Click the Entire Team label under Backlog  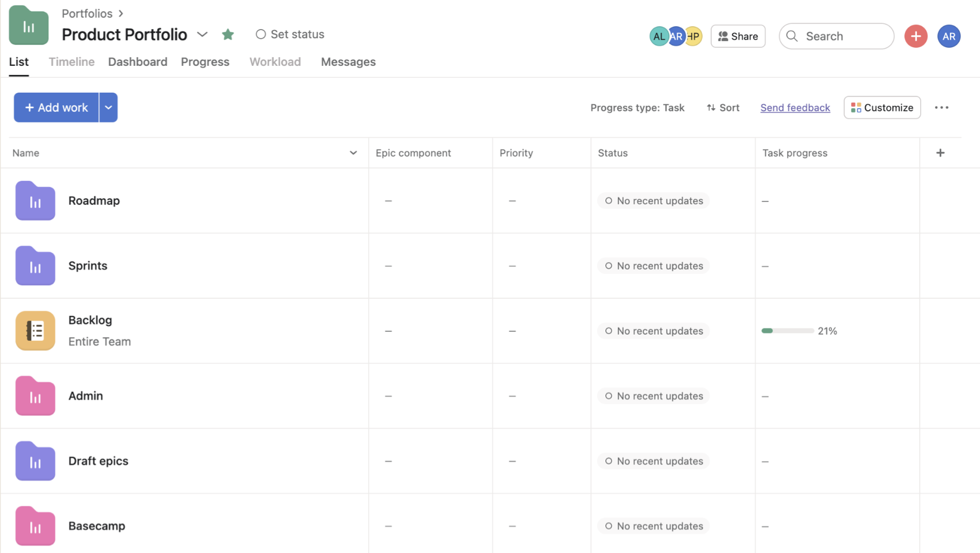(99, 341)
